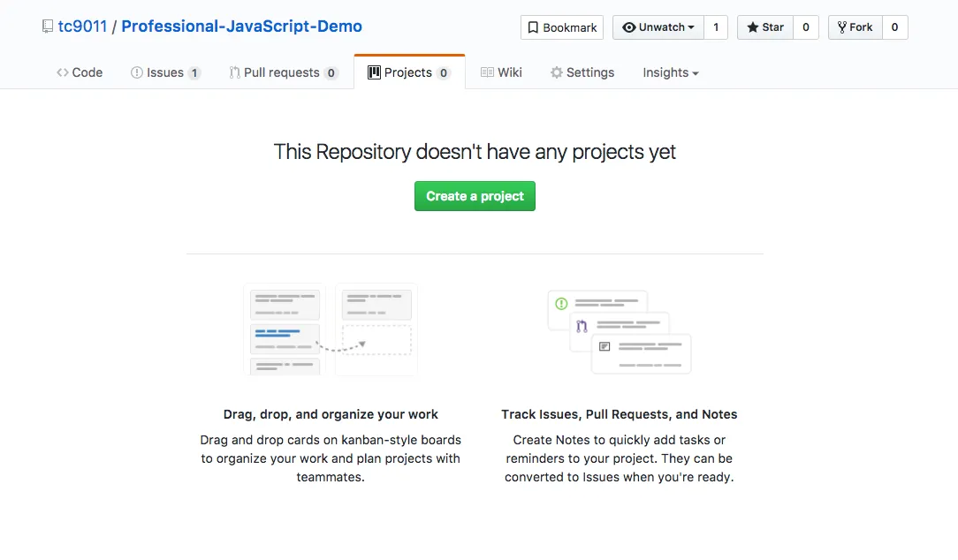Click the Projects board icon
The width and height of the screenshot is (958, 560).
click(374, 72)
